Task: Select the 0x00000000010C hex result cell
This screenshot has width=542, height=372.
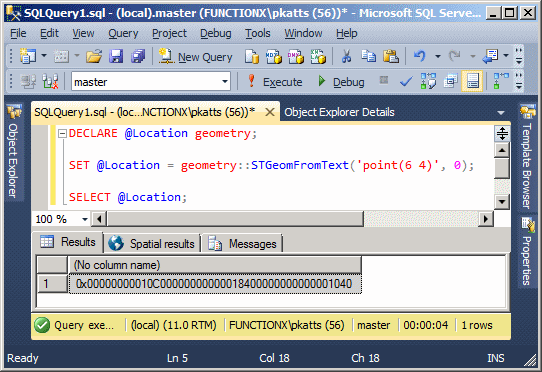Action: 215,284
